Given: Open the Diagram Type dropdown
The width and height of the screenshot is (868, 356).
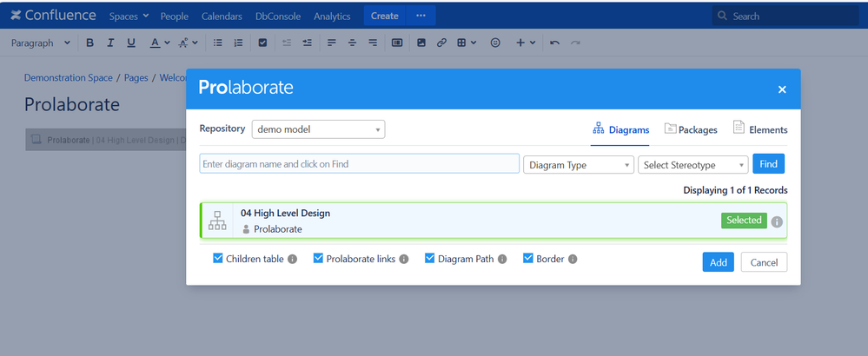Looking at the screenshot, I should [579, 165].
